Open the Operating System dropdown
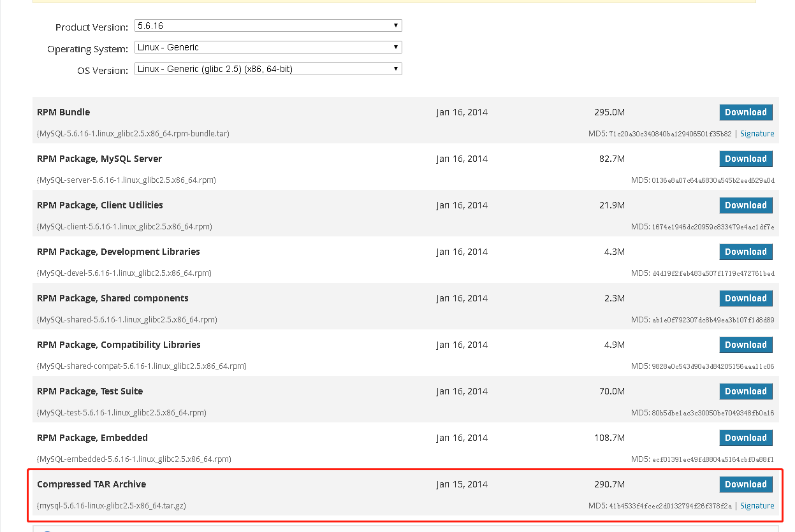The height and width of the screenshot is (532, 795). (x=268, y=47)
